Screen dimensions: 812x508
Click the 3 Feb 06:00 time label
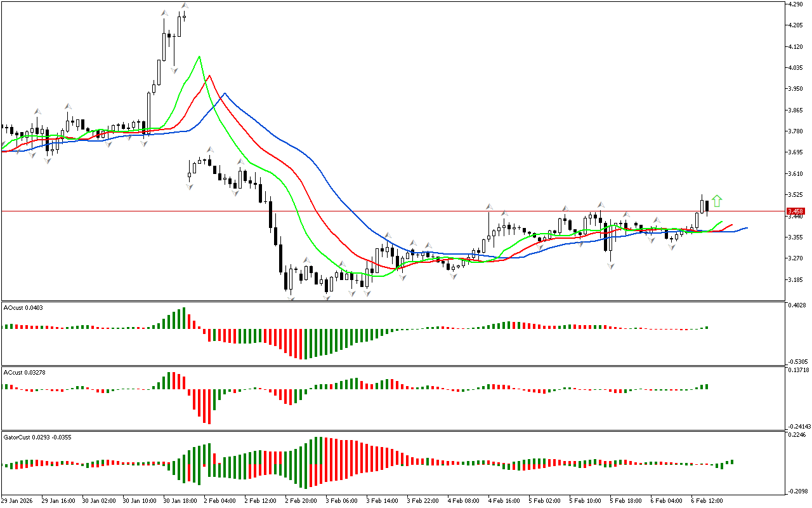point(342,500)
